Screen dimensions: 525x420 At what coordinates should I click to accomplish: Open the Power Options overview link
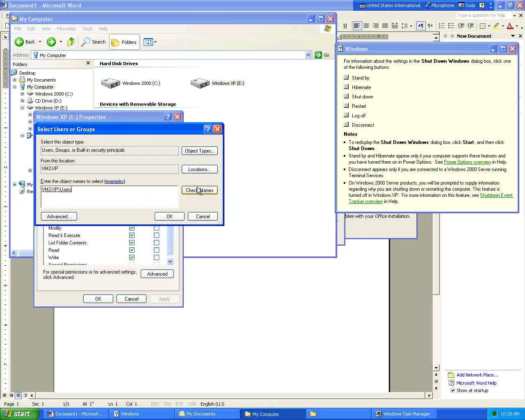pos(467,162)
